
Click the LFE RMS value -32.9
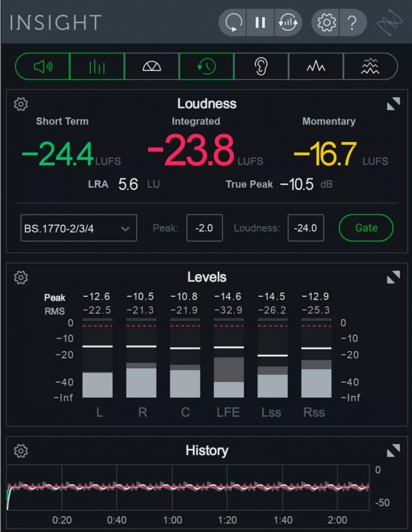[x=228, y=310]
